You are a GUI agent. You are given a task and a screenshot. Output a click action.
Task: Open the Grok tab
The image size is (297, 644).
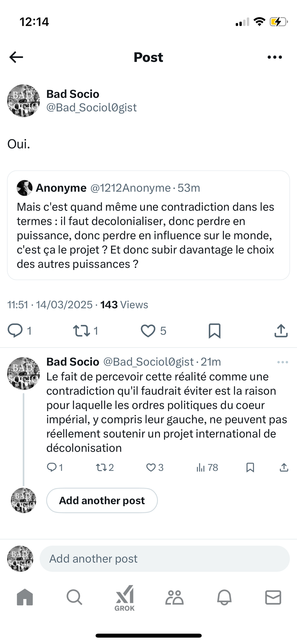click(x=125, y=598)
